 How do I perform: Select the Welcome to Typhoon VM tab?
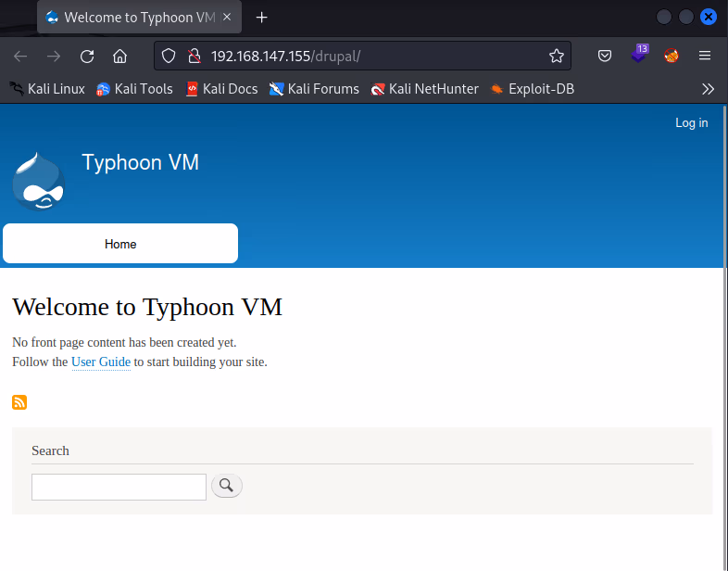[139, 18]
